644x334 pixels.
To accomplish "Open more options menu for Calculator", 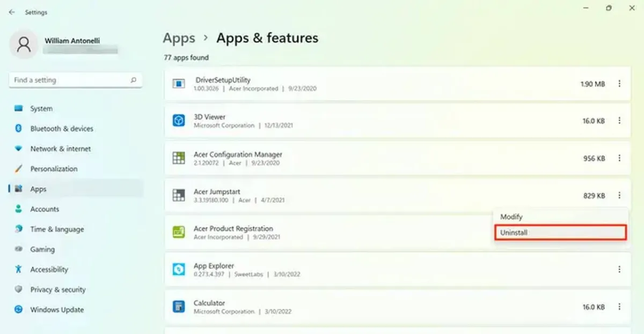I will pyautogui.click(x=619, y=307).
